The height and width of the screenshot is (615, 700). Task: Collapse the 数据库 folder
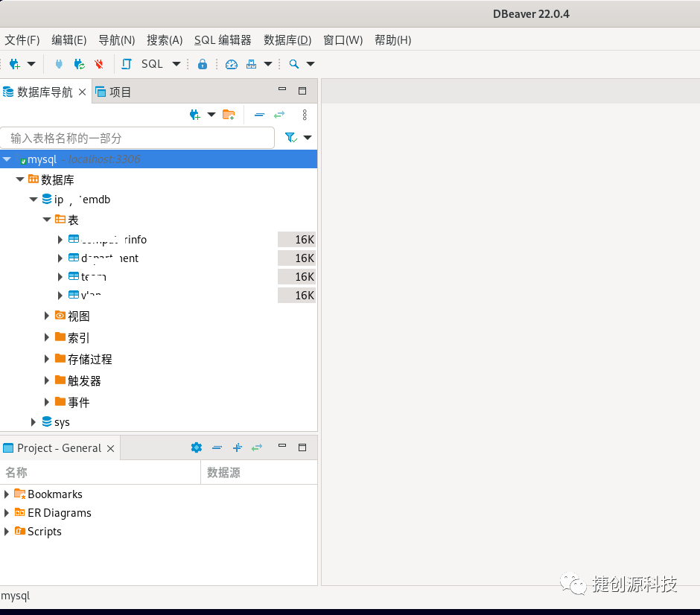click(20, 179)
